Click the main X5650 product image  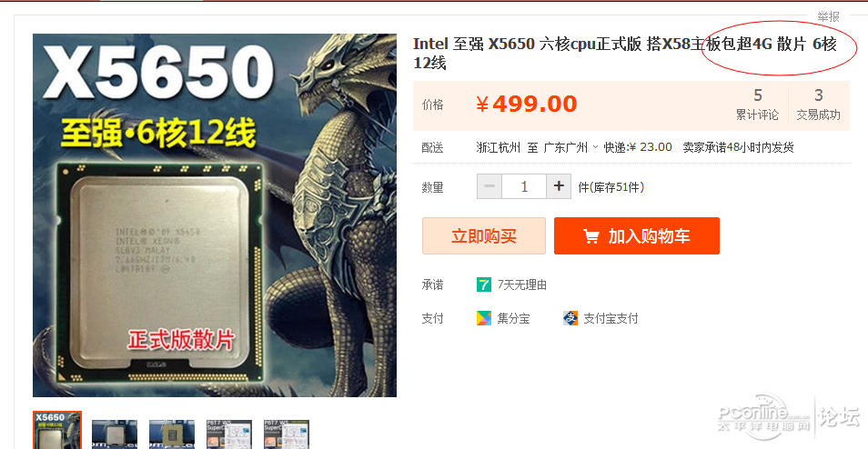click(215, 215)
